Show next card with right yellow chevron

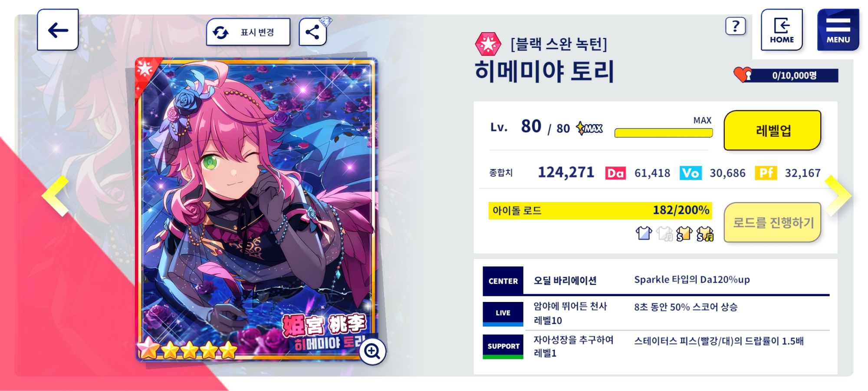point(838,195)
